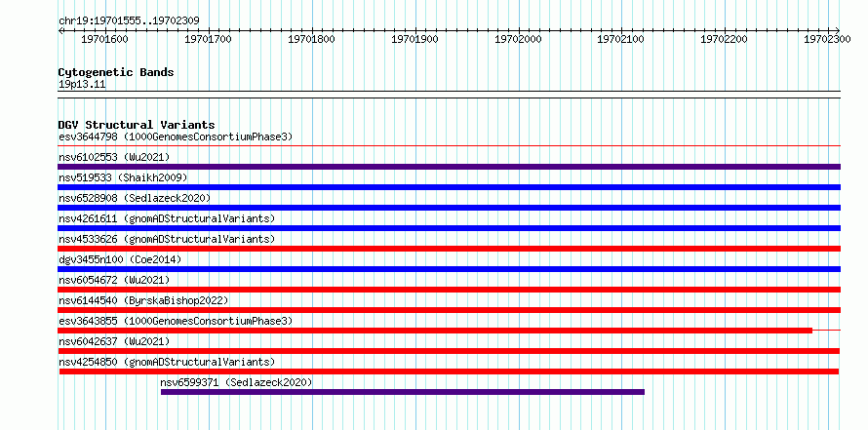
Task: Open nsv4254850 gnomAD variant label
Action: coord(167,362)
